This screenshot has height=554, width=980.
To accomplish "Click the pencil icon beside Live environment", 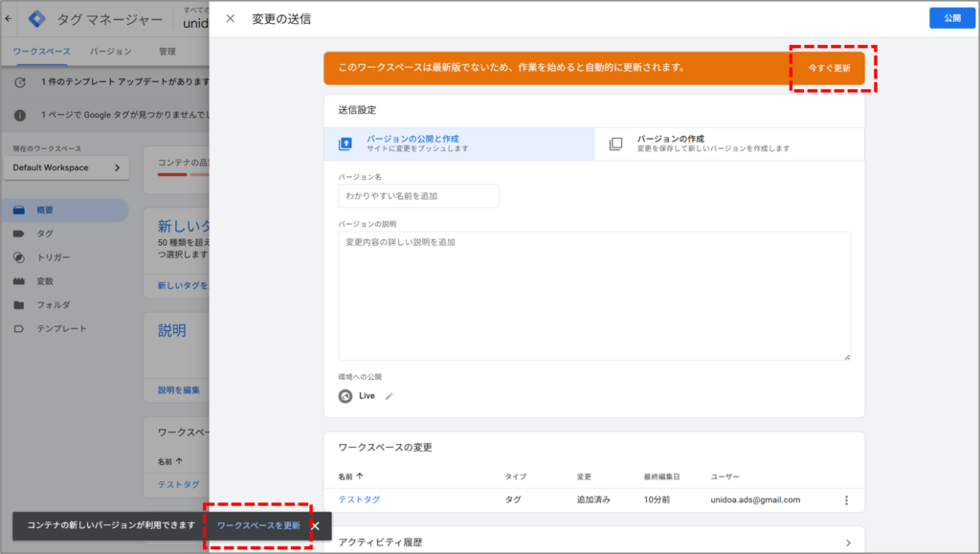I will point(389,395).
